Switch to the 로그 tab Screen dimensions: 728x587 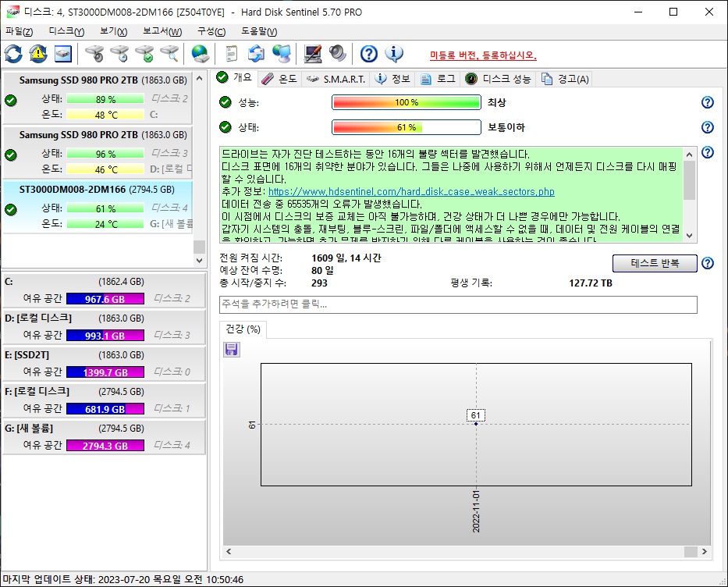439,79
